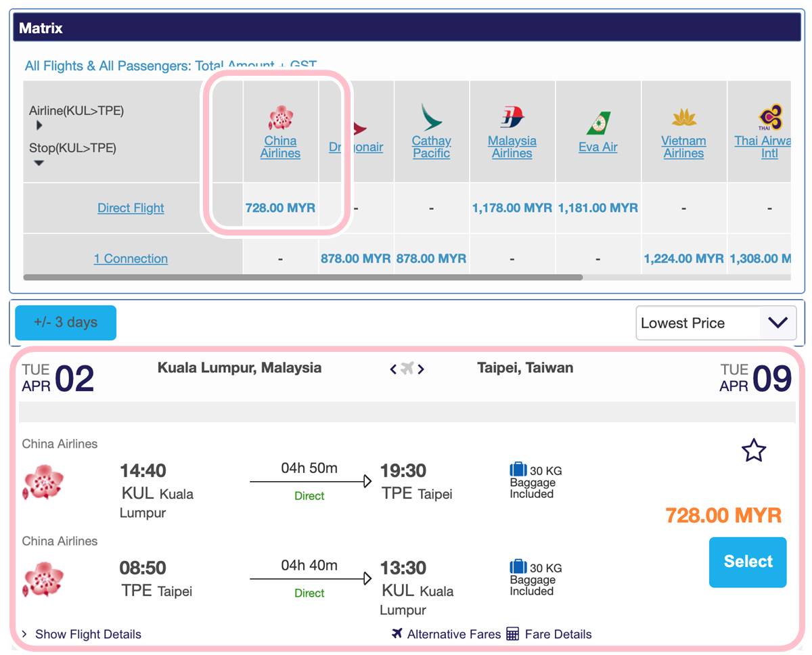Open the Vietnam Airlines link
812x655 pixels.
tap(684, 147)
